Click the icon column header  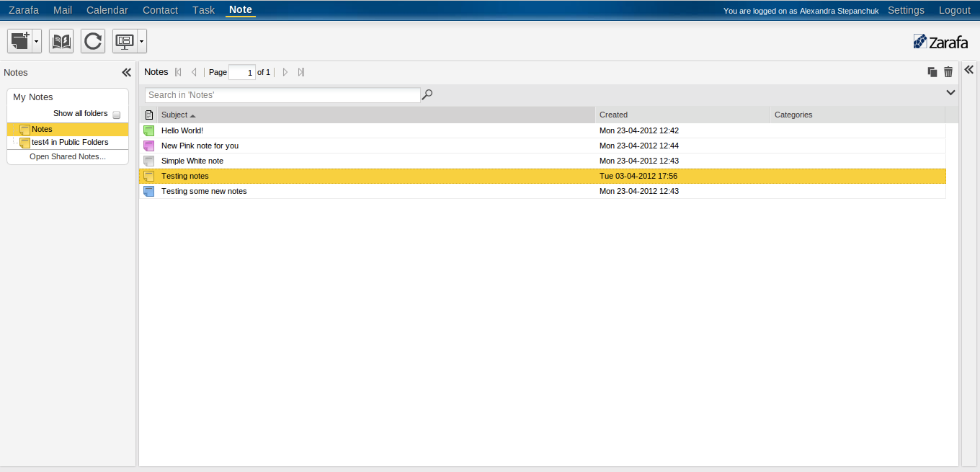pyautogui.click(x=149, y=115)
